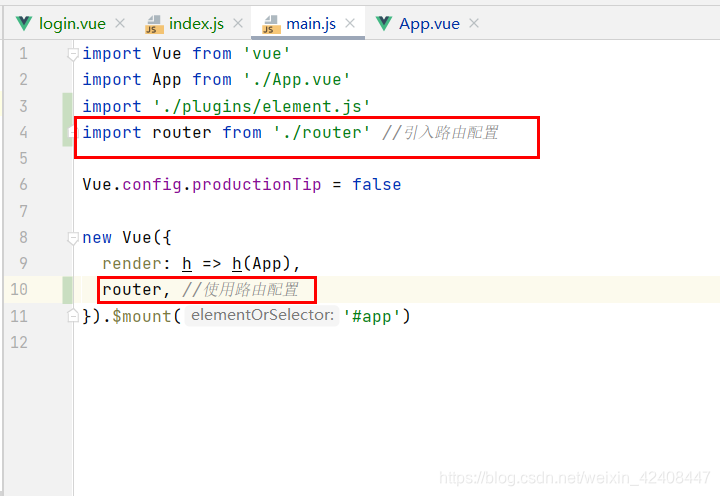Click the Vue icon on login.vue tab
Screen dimensions: 720x496
coord(24,23)
